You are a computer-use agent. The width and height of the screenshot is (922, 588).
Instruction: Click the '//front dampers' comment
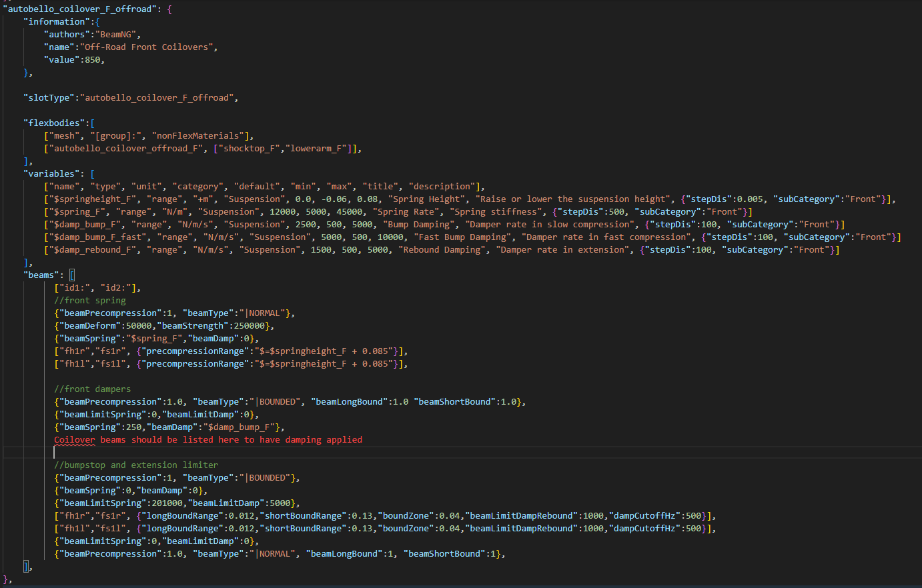(93, 389)
